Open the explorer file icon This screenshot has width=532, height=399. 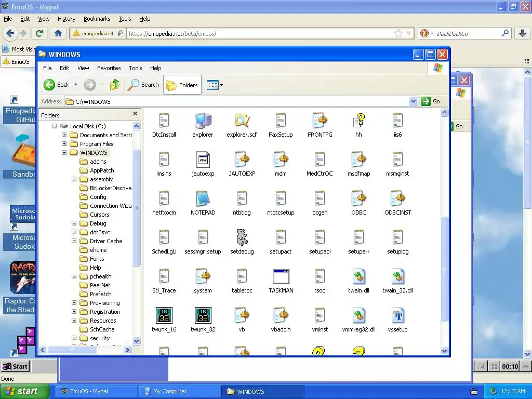203,121
